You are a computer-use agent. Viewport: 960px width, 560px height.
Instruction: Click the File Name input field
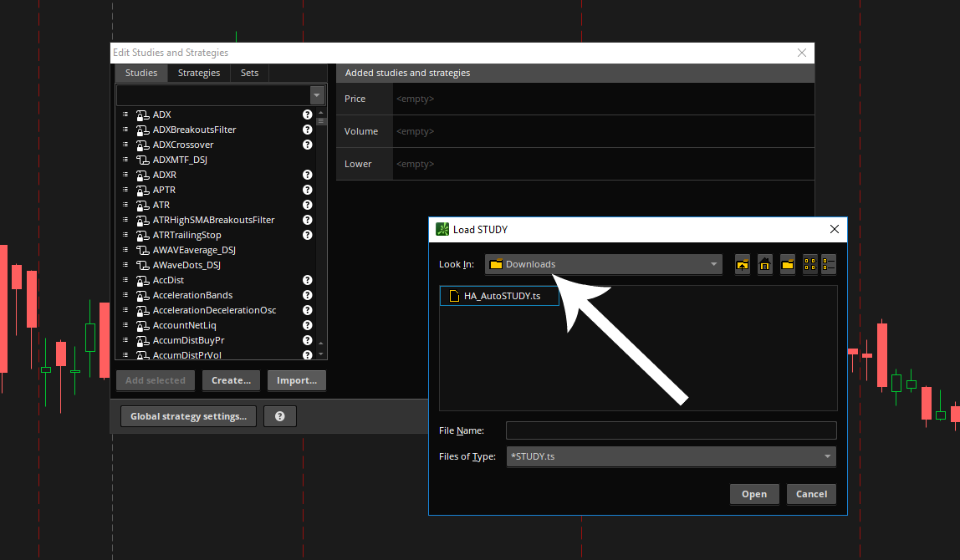point(671,430)
